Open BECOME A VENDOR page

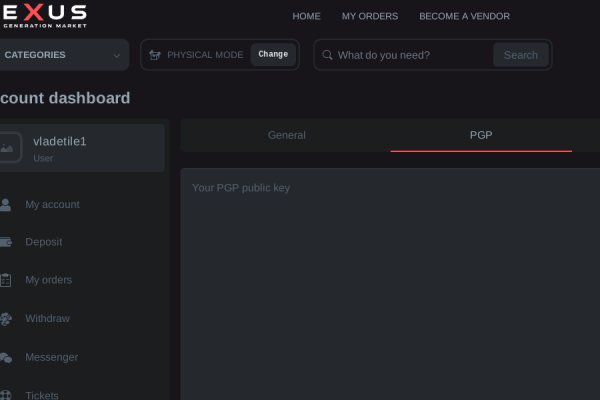click(464, 16)
